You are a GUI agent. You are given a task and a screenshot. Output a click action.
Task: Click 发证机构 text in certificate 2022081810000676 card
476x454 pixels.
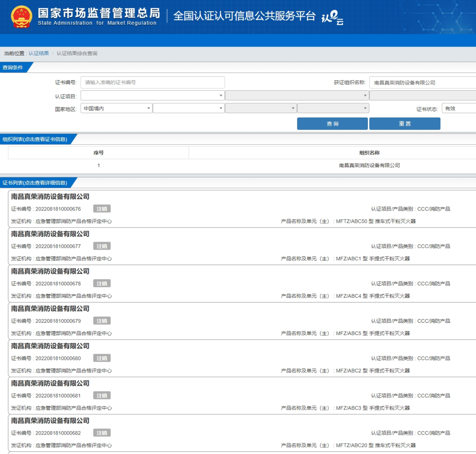click(x=61, y=221)
